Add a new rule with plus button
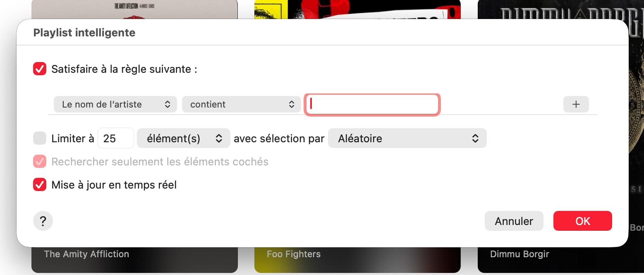 coord(576,105)
